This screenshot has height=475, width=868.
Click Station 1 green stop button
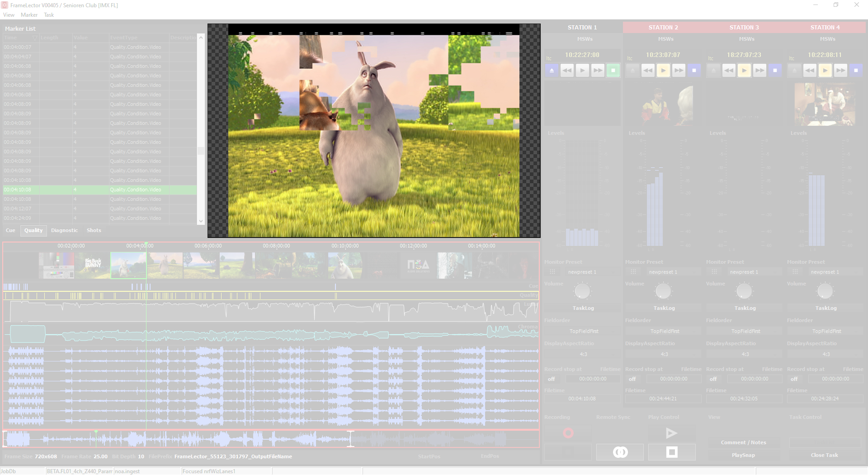613,71
